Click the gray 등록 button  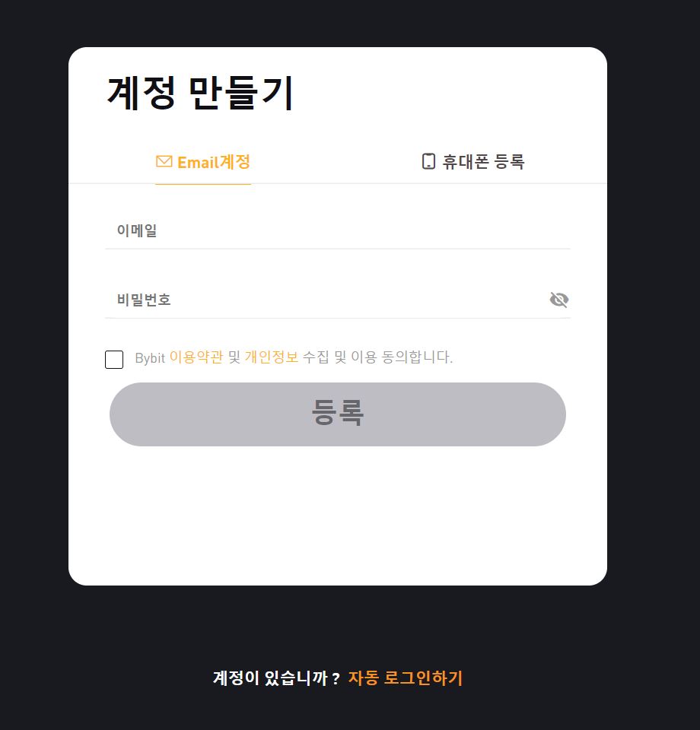point(338,414)
